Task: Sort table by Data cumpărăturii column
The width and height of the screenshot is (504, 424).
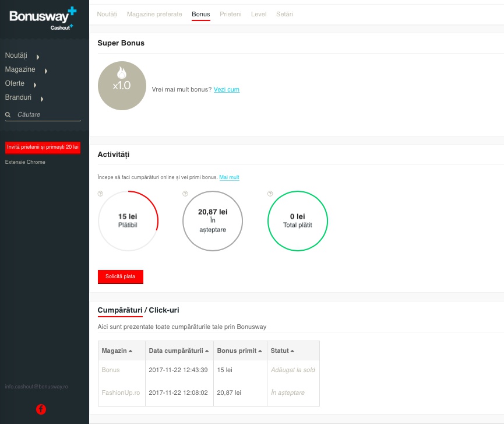Action: pos(178,351)
